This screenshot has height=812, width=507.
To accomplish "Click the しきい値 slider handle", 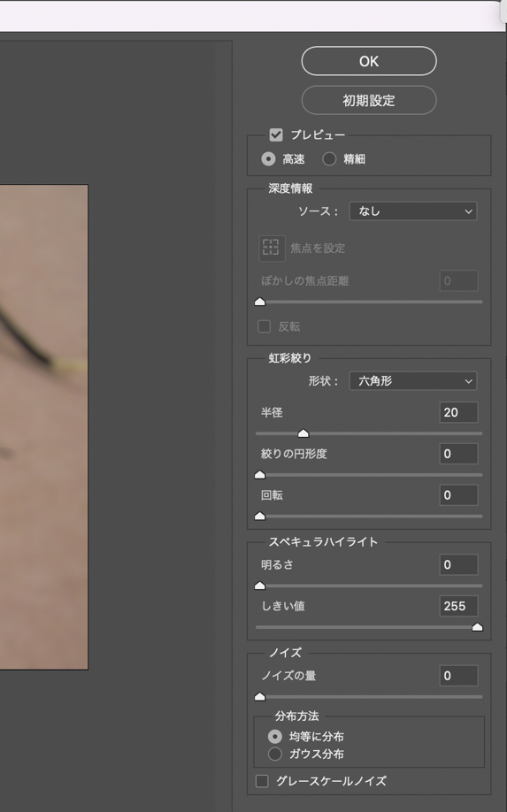I will tap(477, 627).
